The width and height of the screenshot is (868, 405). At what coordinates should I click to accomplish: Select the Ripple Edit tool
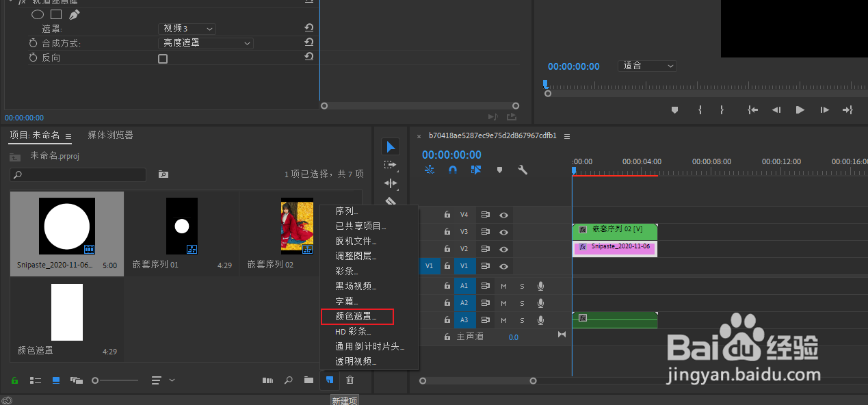(391, 183)
